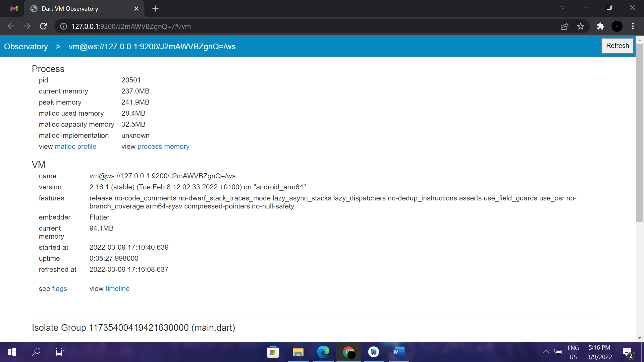Open the malloc profile link
Screen dimensions: 644x362
point(75,146)
